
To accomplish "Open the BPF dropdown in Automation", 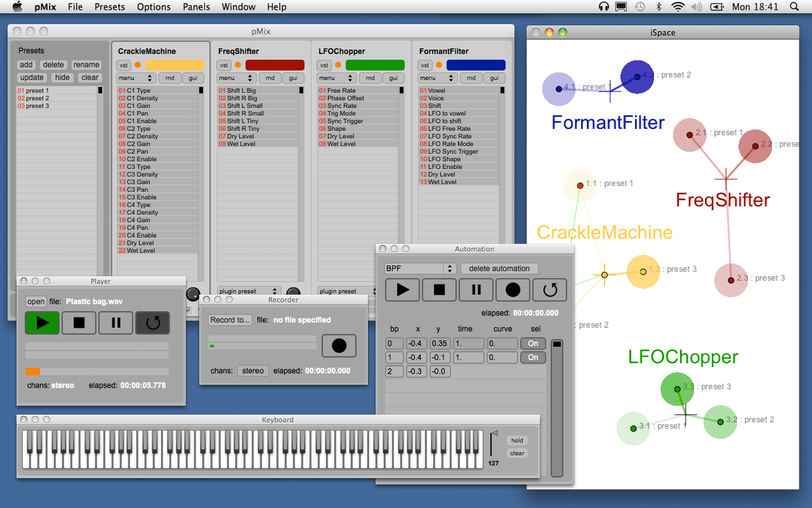I will click(x=420, y=269).
